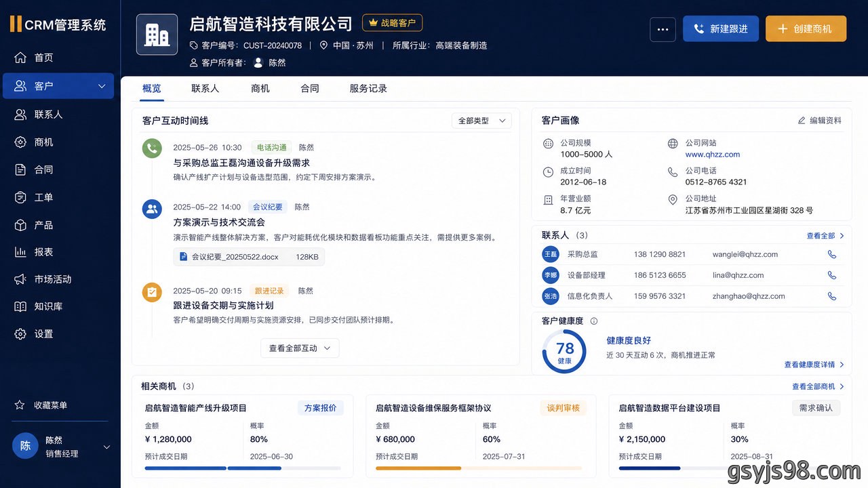Viewport: 868px width, 488px height.
Task: Click the 客户健康度 info icon
Action: [594, 321]
